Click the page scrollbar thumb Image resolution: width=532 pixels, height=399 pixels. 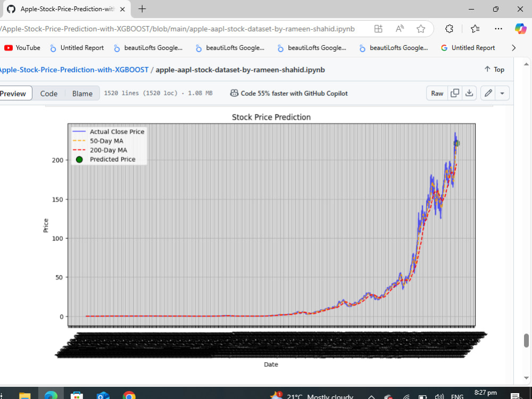pos(526,340)
